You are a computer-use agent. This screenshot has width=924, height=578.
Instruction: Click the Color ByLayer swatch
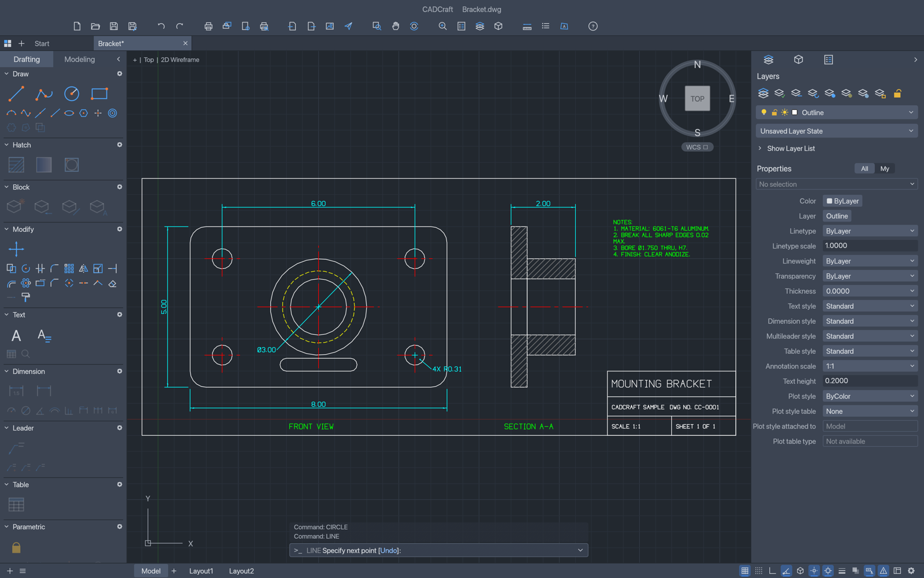coord(843,201)
